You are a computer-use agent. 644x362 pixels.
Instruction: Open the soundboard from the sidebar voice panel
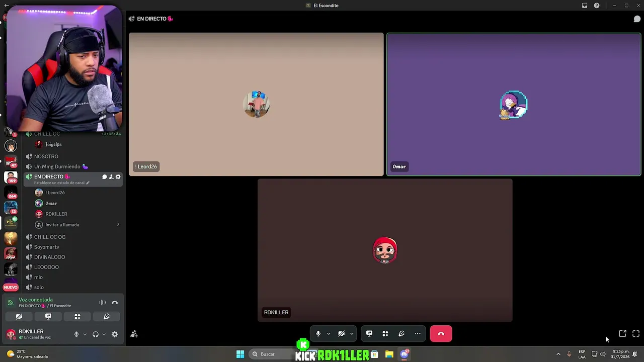pos(107,317)
